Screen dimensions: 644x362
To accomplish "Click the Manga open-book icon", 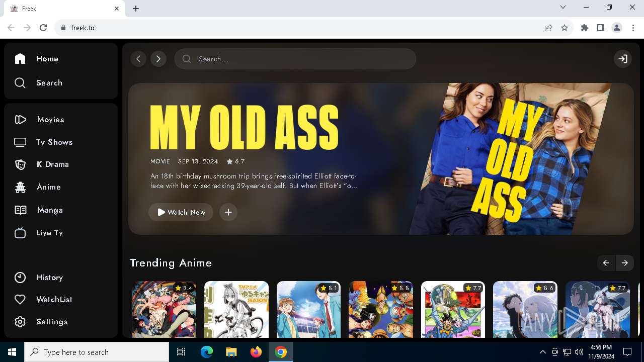I will [x=20, y=210].
